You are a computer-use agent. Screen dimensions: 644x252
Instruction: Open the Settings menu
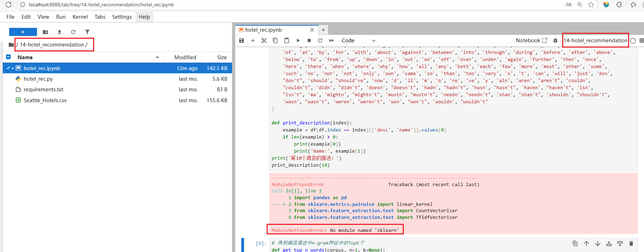(122, 17)
